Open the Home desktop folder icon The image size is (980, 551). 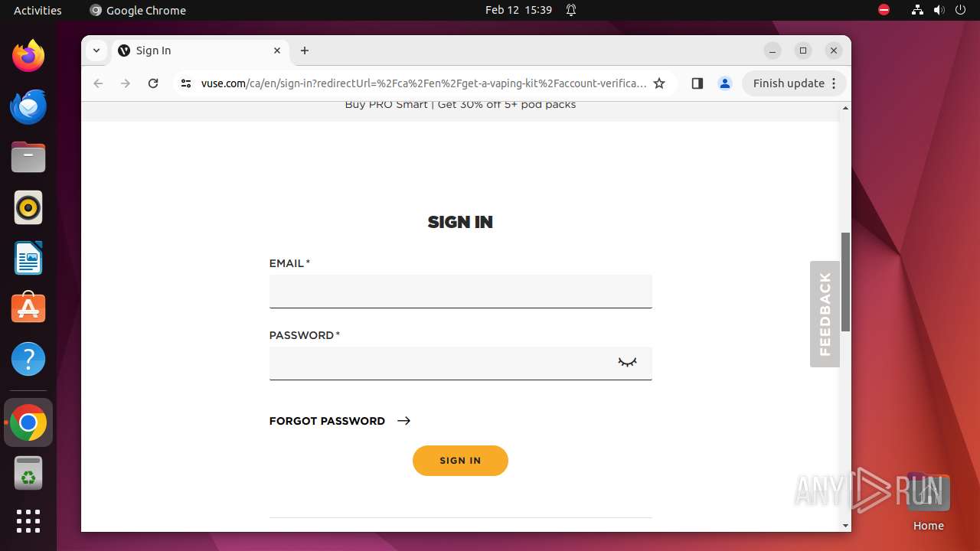(x=928, y=501)
